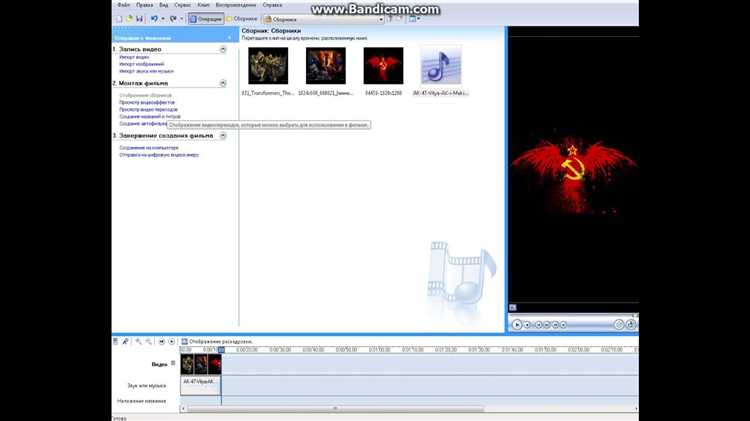
Task: Click the Undo arrow icon
Action: (154, 19)
